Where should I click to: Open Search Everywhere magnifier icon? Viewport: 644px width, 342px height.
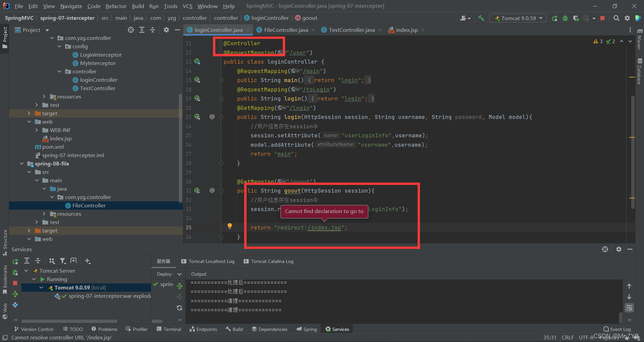616,18
